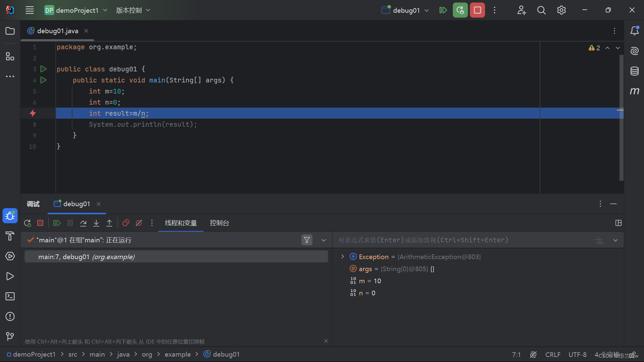Select stack frame main:7, debug01
This screenshot has width=644, height=362.
(176, 256)
